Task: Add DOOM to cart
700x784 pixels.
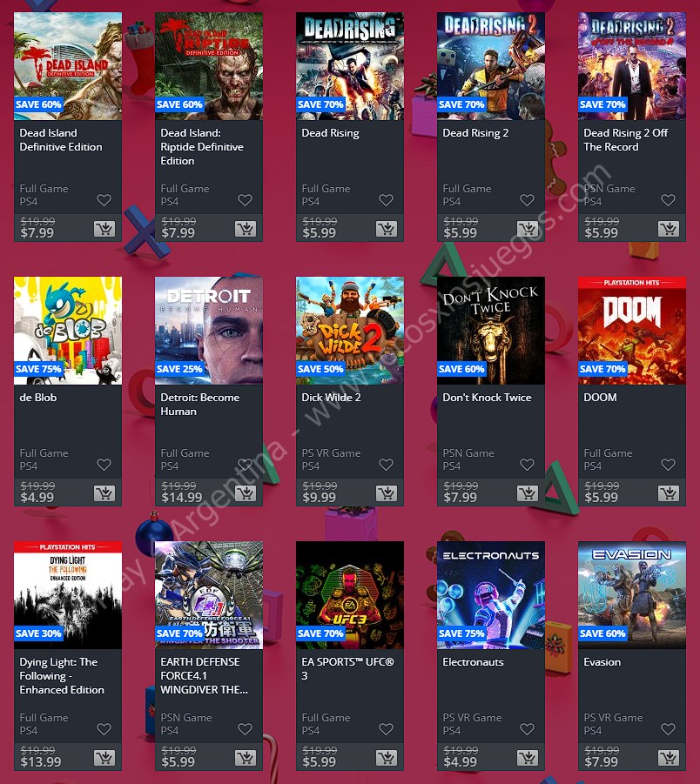Action: 669,493
